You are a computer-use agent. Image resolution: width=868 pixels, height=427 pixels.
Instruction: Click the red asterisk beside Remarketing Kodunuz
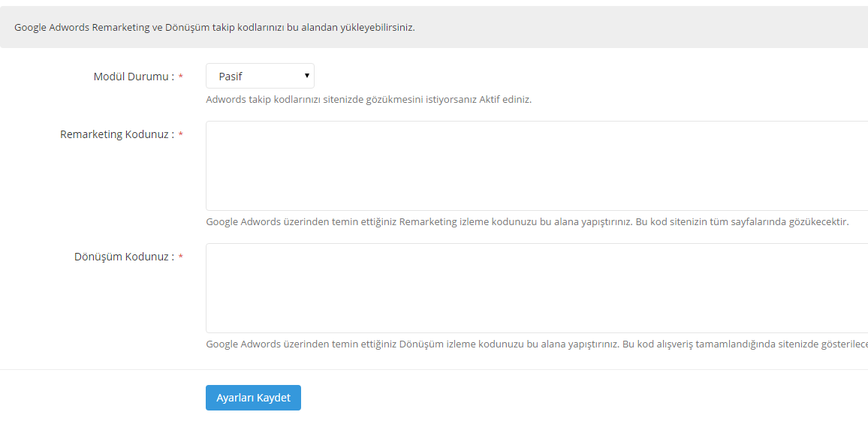181,135
